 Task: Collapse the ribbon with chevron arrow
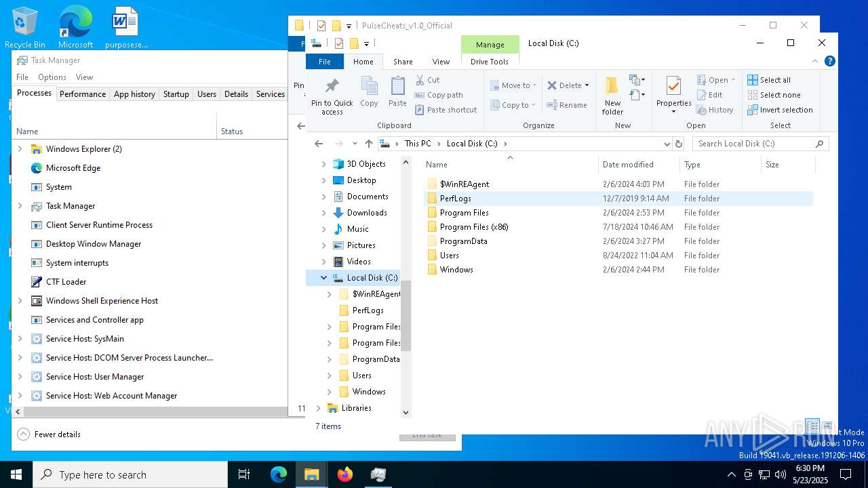[x=815, y=61]
